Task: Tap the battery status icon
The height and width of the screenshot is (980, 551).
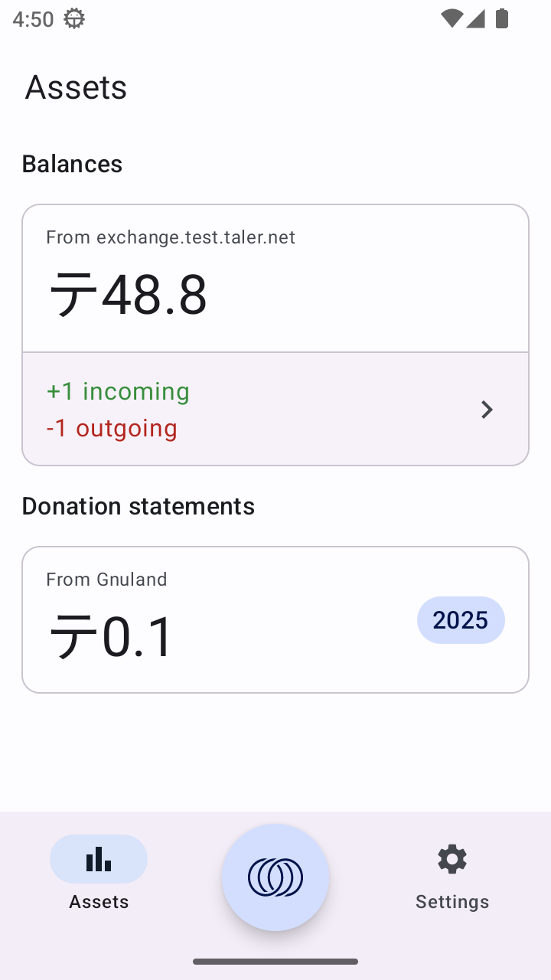Action: tap(502, 18)
